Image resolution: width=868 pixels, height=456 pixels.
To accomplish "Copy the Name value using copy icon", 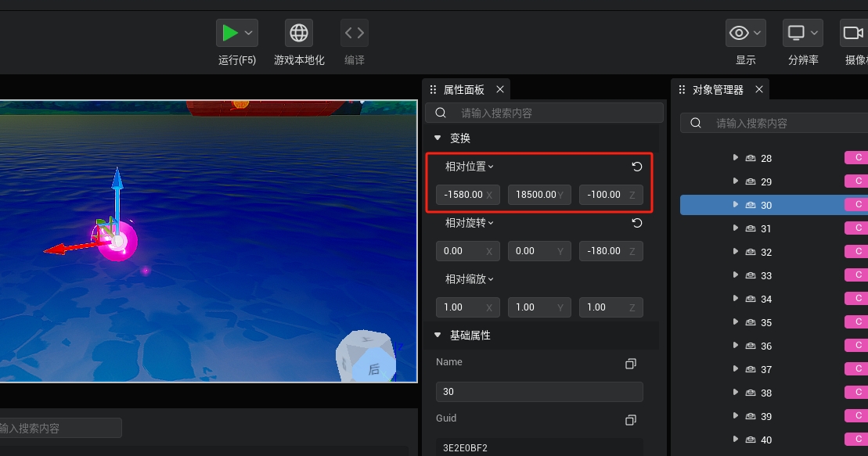I will pos(631,364).
